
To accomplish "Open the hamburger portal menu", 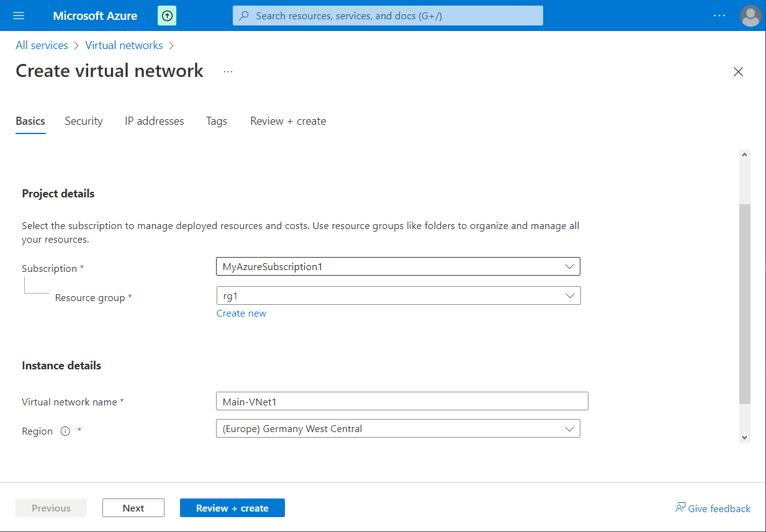I will 19,16.
